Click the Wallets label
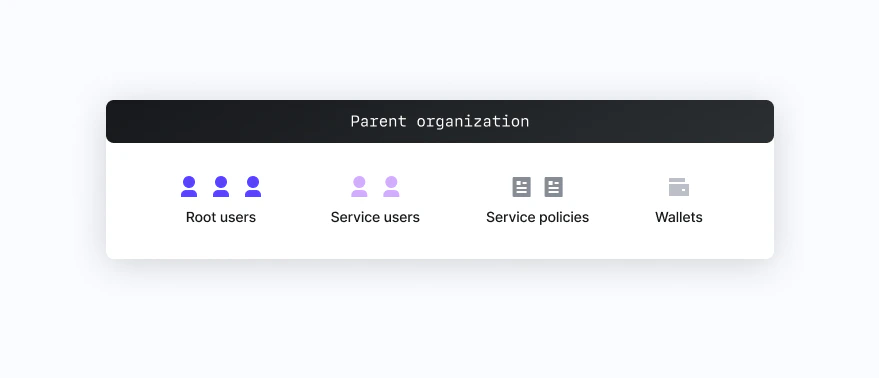 click(679, 217)
